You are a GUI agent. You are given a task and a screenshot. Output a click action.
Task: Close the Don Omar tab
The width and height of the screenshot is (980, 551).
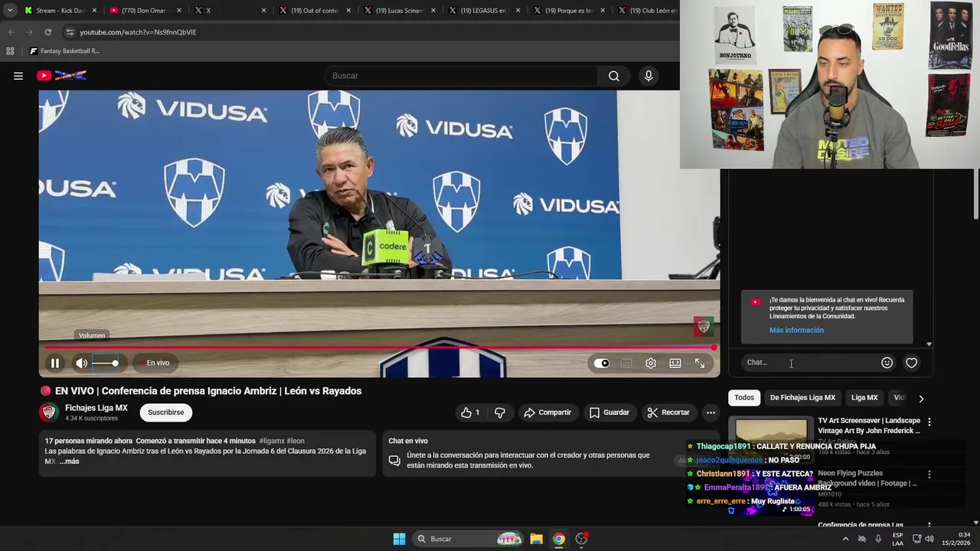tap(179, 11)
